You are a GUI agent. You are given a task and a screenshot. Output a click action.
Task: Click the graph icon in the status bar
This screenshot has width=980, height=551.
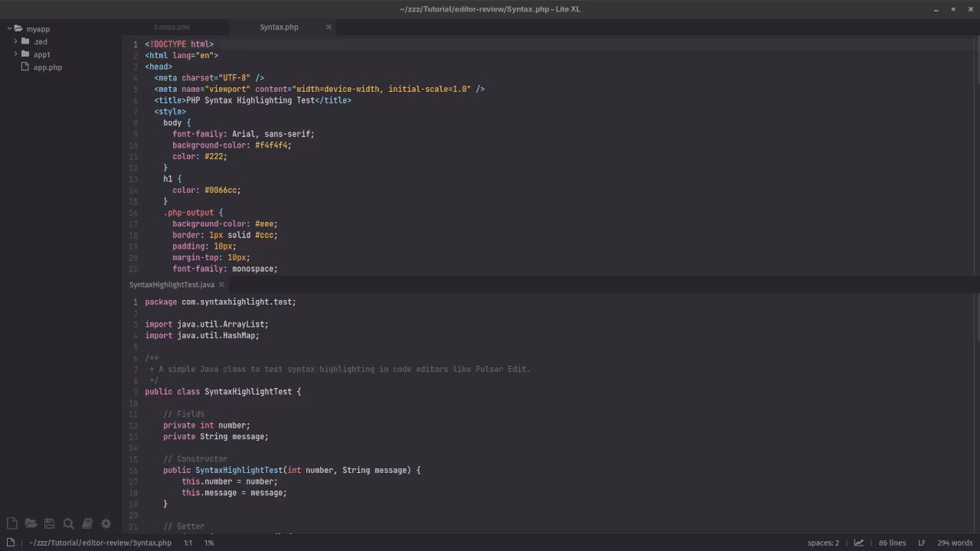pos(858,543)
